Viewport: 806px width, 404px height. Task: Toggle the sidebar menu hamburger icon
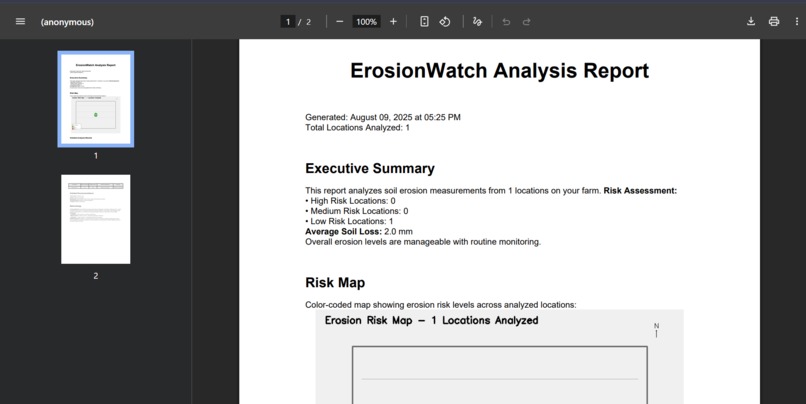coord(20,22)
